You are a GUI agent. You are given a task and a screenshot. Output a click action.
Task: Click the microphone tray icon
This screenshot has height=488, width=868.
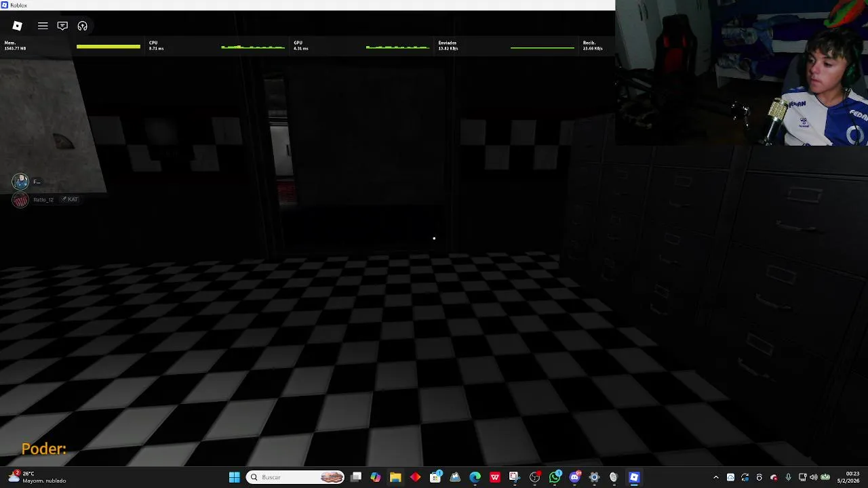tap(788, 477)
